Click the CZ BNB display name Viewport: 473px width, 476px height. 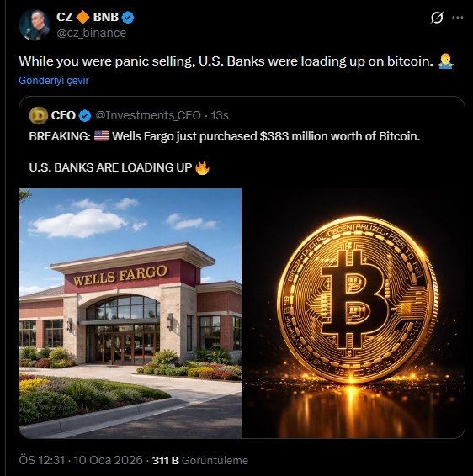pyautogui.click(x=88, y=18)
